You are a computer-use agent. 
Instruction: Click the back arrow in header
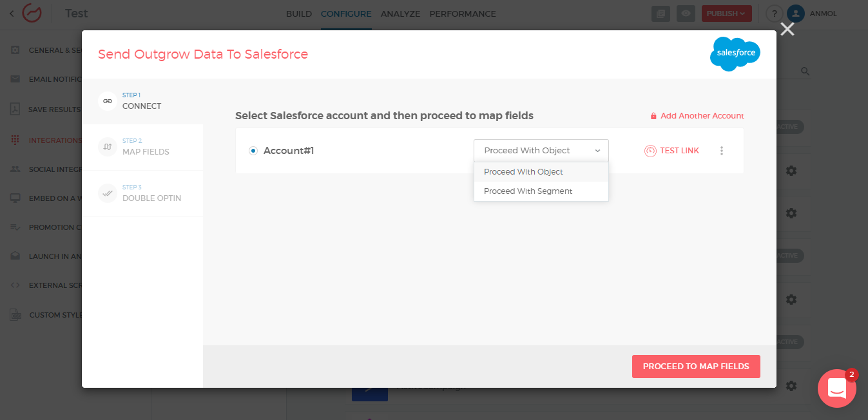click(x=12, y=14)
